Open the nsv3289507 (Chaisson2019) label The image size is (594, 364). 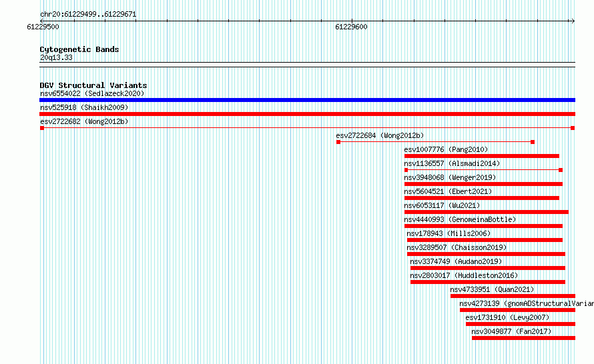click(x=457, y=247)
